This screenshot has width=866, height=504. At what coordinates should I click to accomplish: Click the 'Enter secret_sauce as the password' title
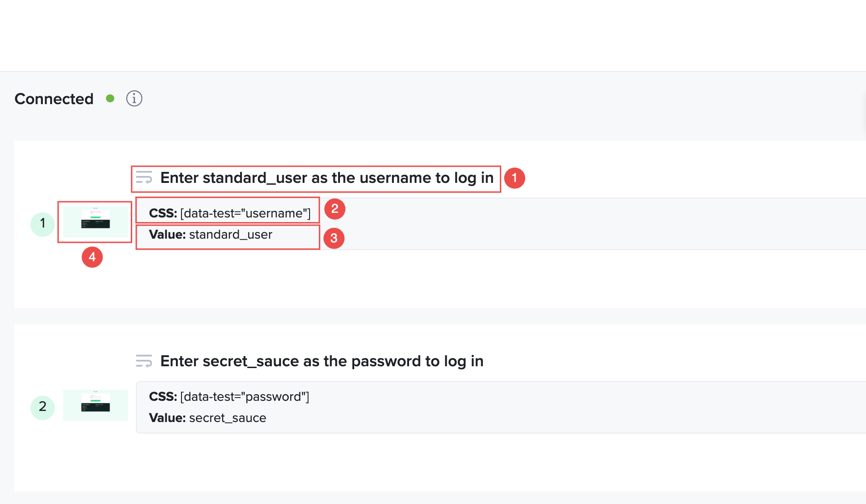click(x=322, y=361)
